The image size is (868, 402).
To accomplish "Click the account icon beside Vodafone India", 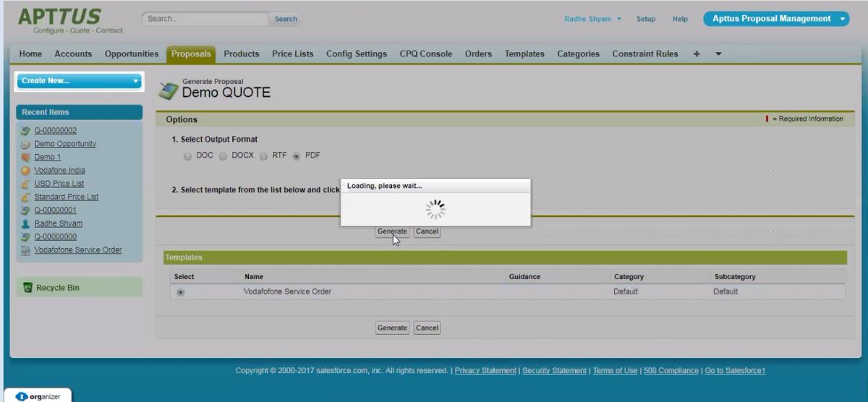I will pyautogui.click(x=26, y=171).
